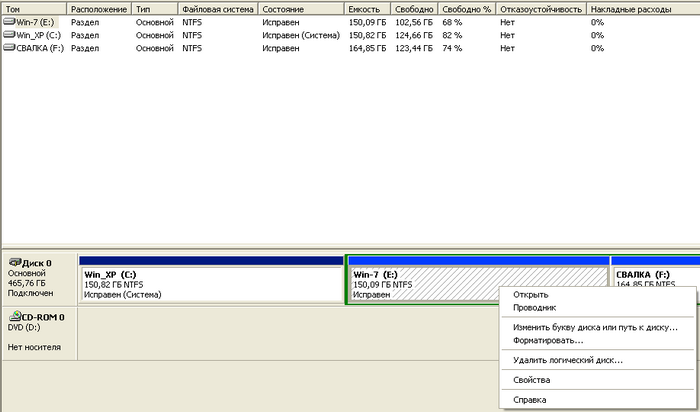Sort by the Файловая система column header
This screenshot has height=412, width=700.
click(217, 8)
